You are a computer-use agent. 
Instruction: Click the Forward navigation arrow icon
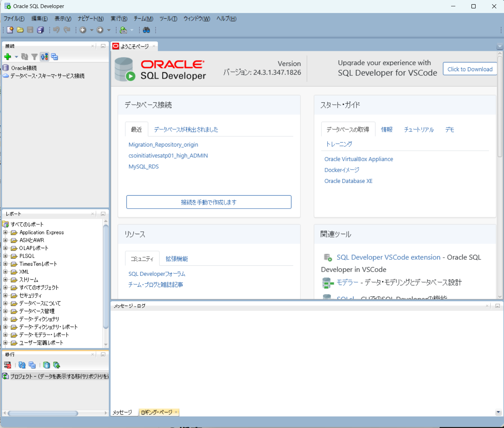(x=100, y=30)
